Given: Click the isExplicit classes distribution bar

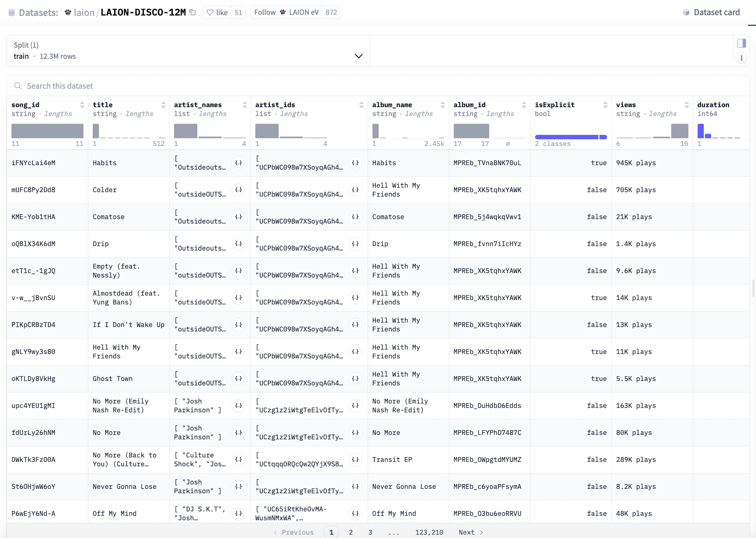Looking at the screenshot, I should tap(571, 137).
